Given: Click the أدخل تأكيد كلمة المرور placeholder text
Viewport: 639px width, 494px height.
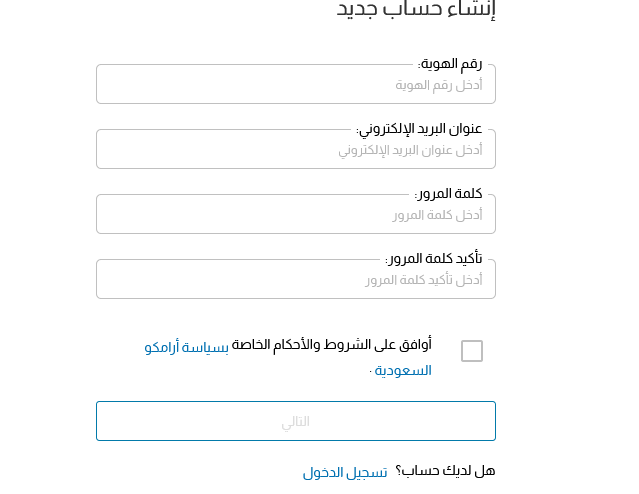Looking at the screenshot, I should (424, 280).
